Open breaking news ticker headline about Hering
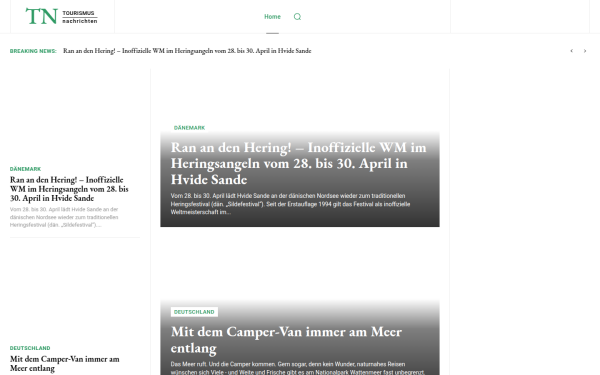This screenshot has width=600, height=375. tap(187, 51)
